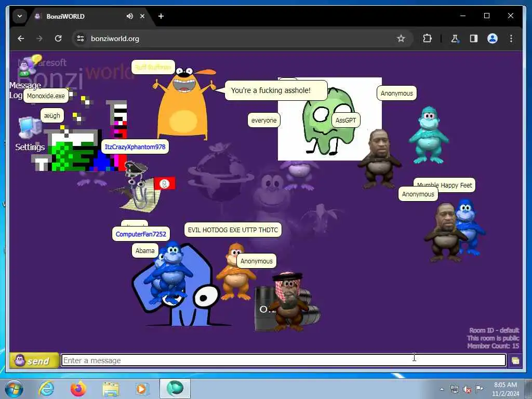Open Windows Explorer folder taskbar icon
The width and height of the screenshot is (532, 399).
[x=111, y=390]
